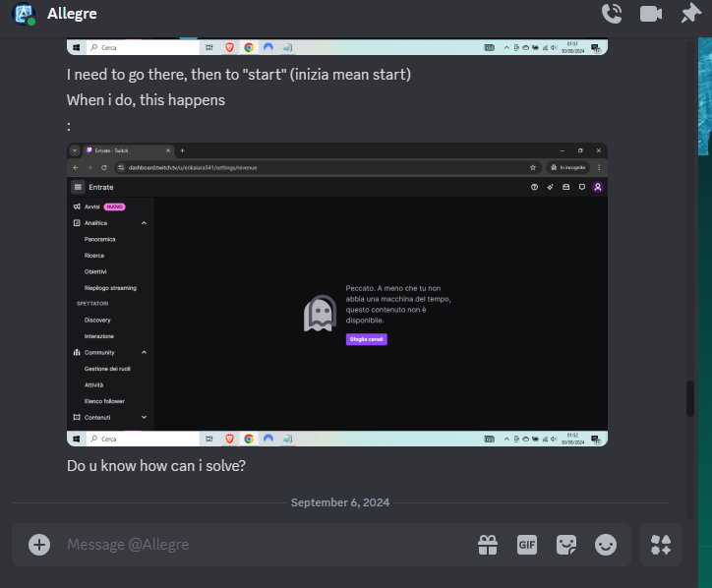Click the purple profile avatar in Twitch header
Image resolution: width=712 pixels, height=588 pixels.
click(598, 187)
